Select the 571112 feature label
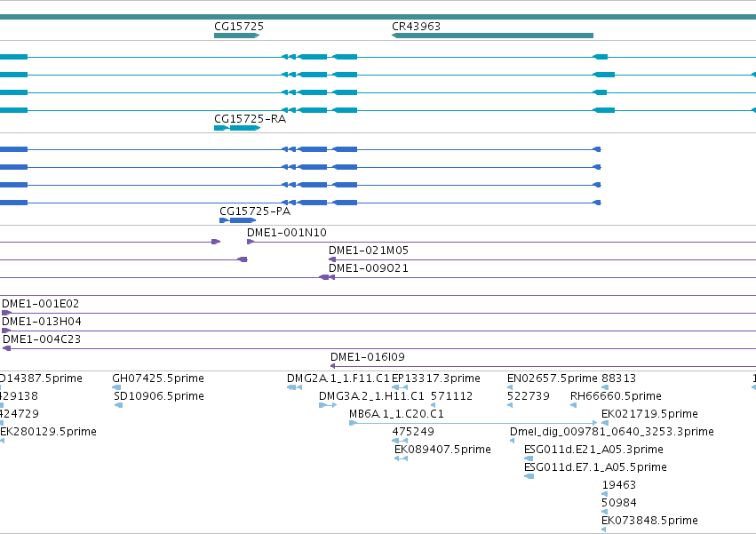 pos(452,396)
